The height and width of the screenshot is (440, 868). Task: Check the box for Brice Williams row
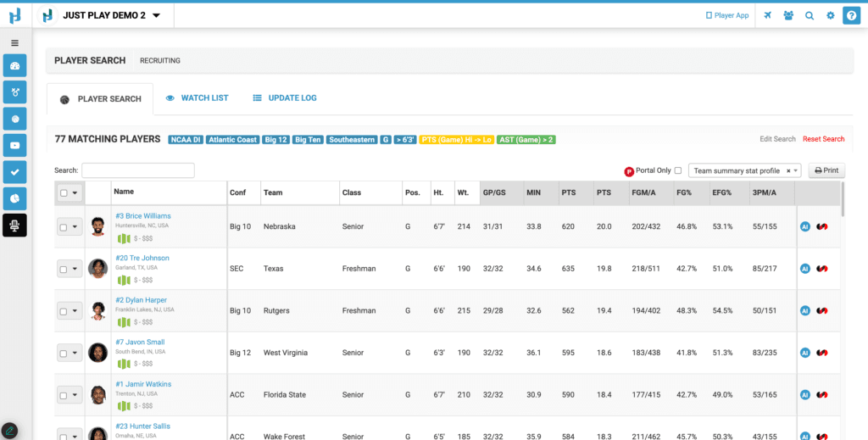pos(64,227)
